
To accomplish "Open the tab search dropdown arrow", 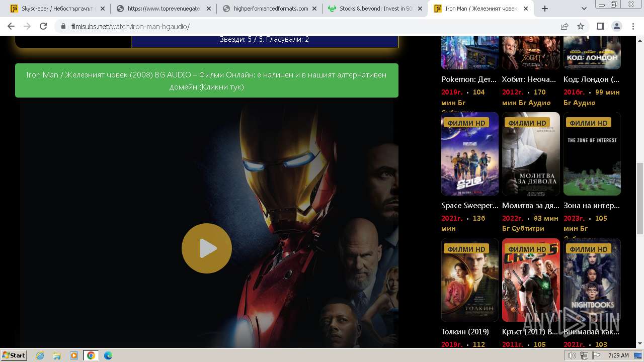I will [584, 9].
